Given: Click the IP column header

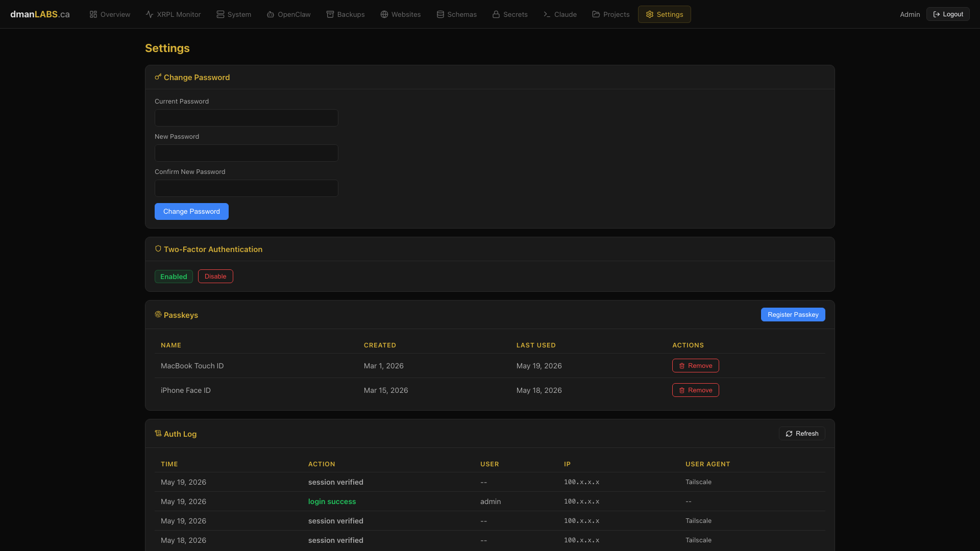Looking at the screenshot, I should pos(567,464).
